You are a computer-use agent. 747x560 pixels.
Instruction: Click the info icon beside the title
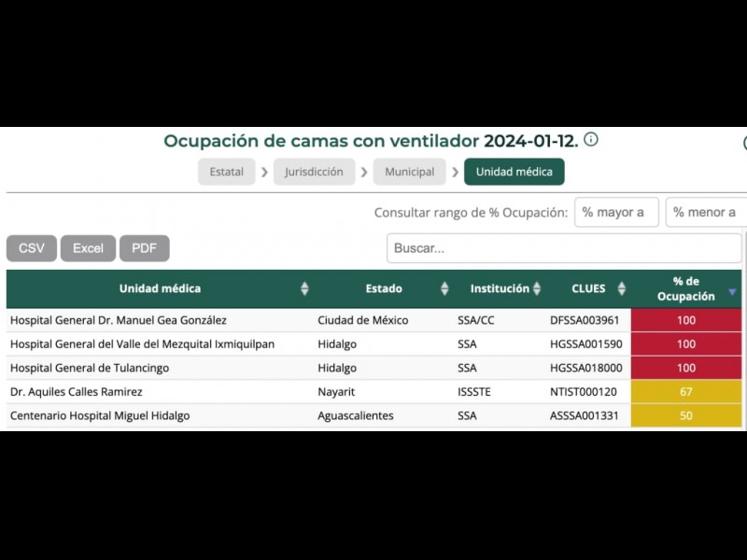[x=591, y=140]
